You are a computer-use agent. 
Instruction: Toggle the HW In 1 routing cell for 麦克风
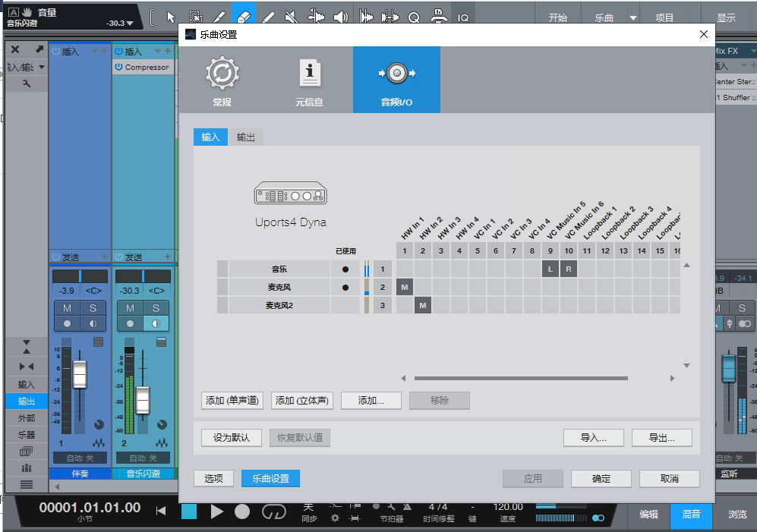pos(405,287)
